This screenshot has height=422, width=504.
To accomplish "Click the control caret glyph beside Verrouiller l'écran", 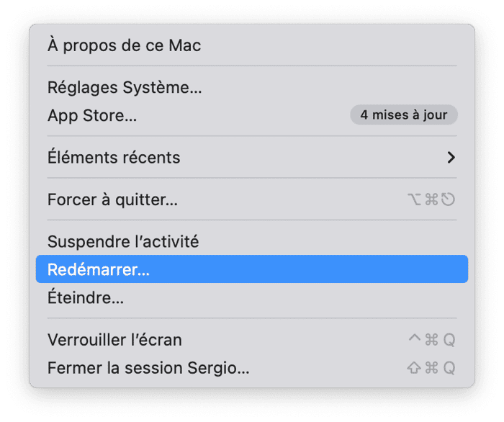I will point(414,339).
